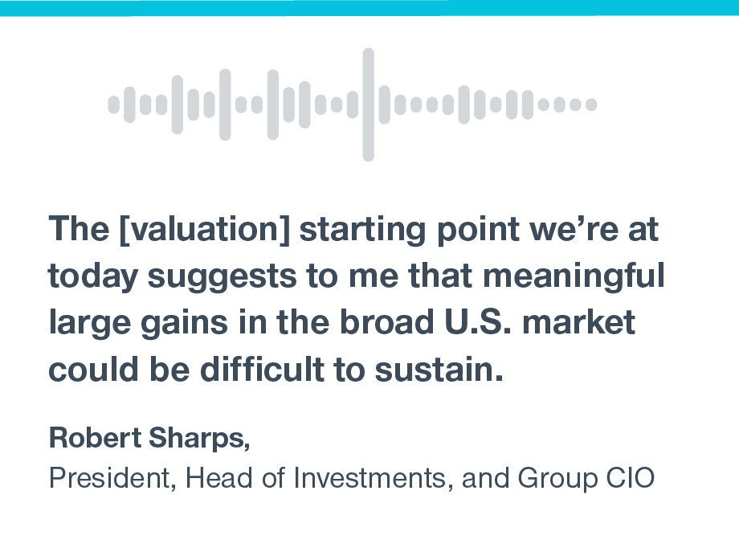Viewport: 739px width, 560px height.
Task: Click the word meaningful in the quote
Action: click(x=574, y=276)
